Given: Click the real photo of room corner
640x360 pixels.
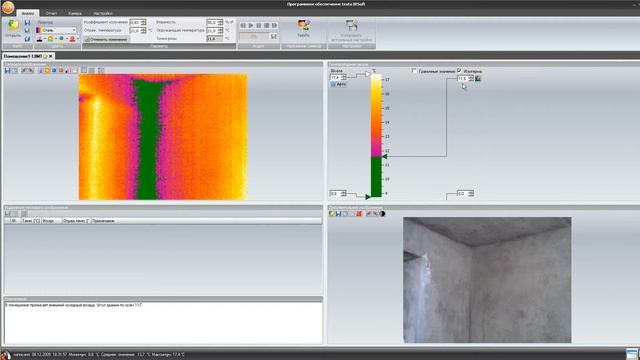Looking at the screenshot, I should pyautogui.click(x=487, y=280).
